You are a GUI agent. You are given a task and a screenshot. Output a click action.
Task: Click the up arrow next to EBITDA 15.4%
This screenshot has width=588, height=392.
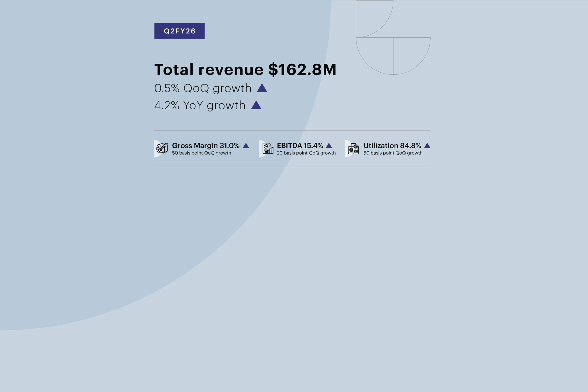329,146
